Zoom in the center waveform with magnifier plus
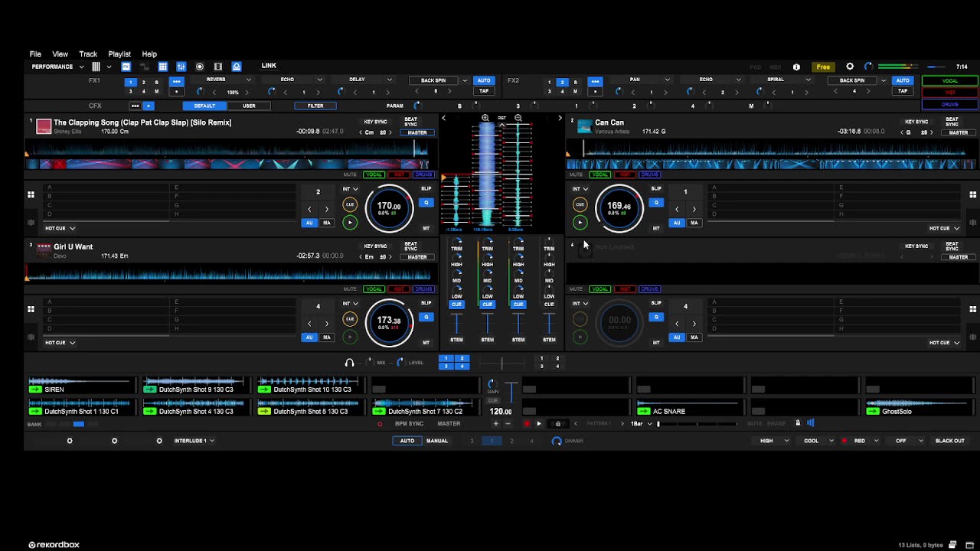 coord(485,118)
